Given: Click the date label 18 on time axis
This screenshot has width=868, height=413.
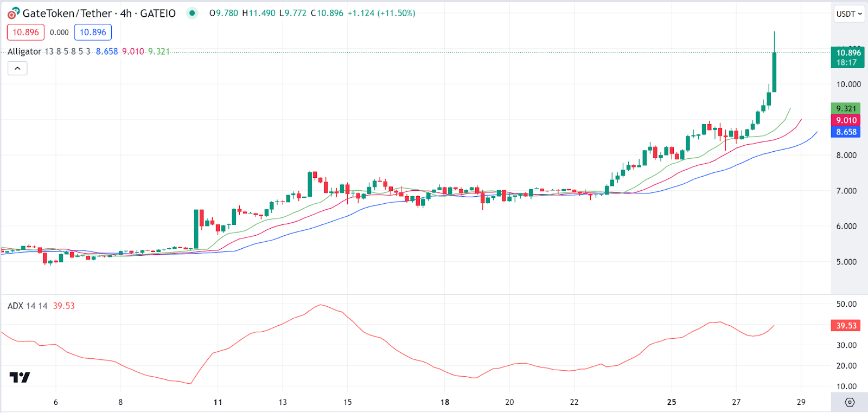Looking at the screenshot, I should pos(445,402).
